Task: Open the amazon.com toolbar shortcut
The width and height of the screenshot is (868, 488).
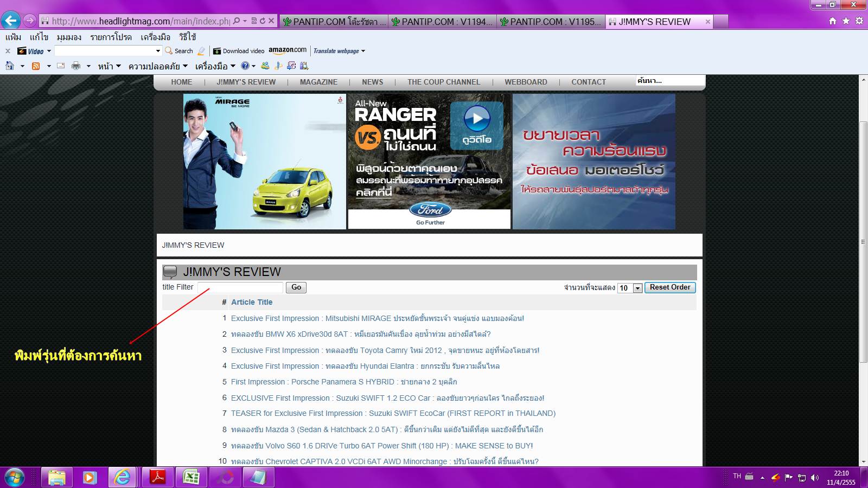Action: pos(288,50)
